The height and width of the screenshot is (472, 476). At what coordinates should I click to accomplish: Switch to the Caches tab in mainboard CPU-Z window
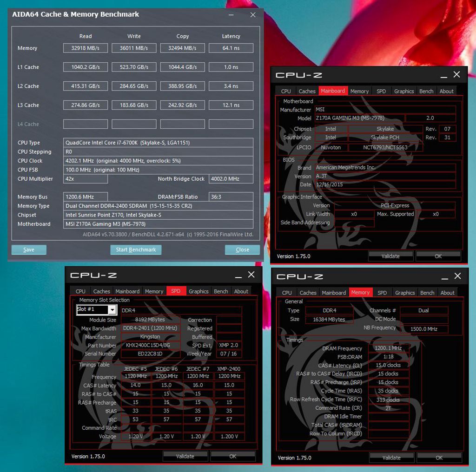[x=307, y=91]
